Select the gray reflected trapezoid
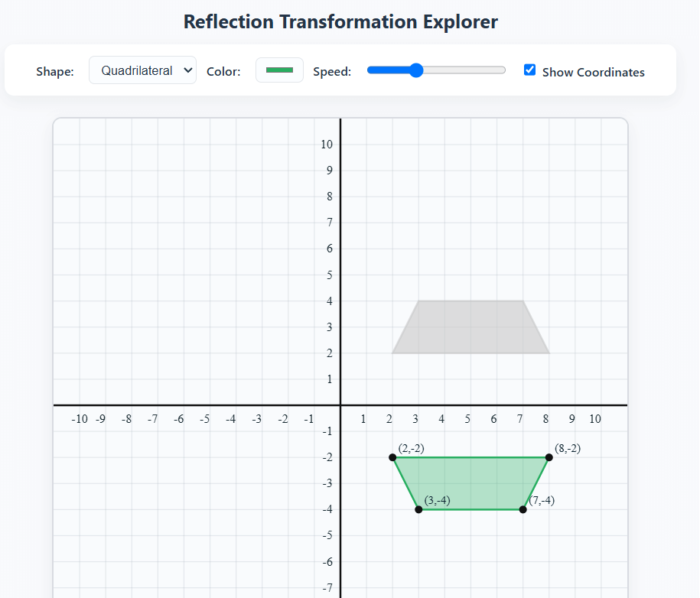Viewport: 700px width, 598px height. (470, 327)
